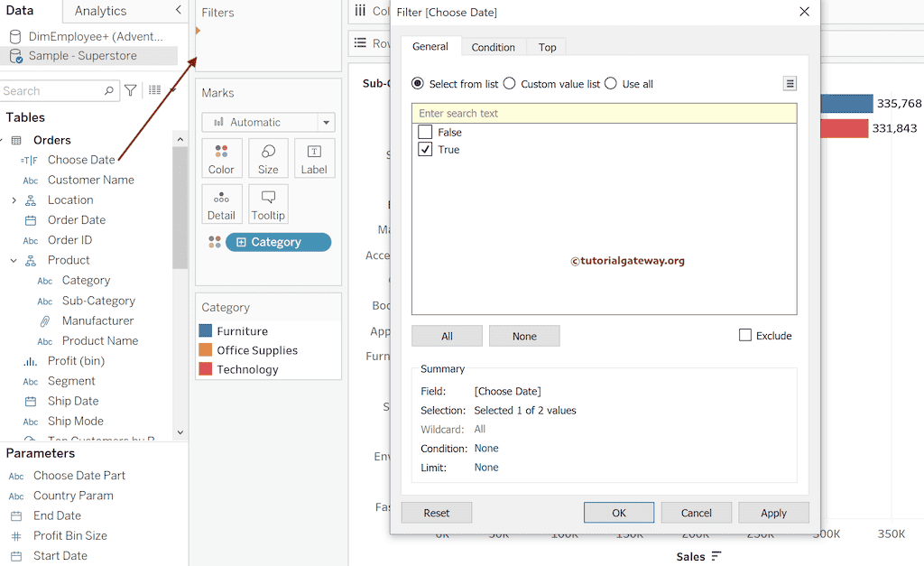This screenshot has height=566, width=924.
Task: Click the scroll up arrow of Tables list
Action: [x=180, y=140]
